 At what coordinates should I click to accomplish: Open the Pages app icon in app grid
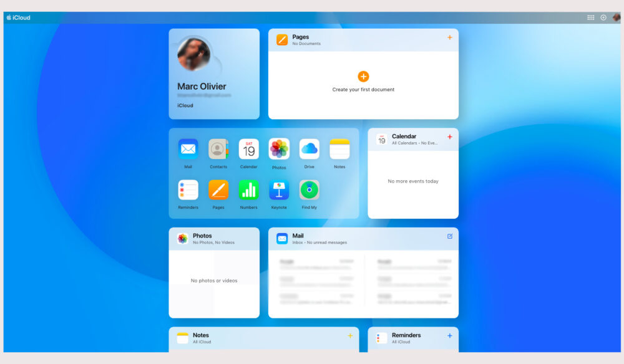[218, 190]
